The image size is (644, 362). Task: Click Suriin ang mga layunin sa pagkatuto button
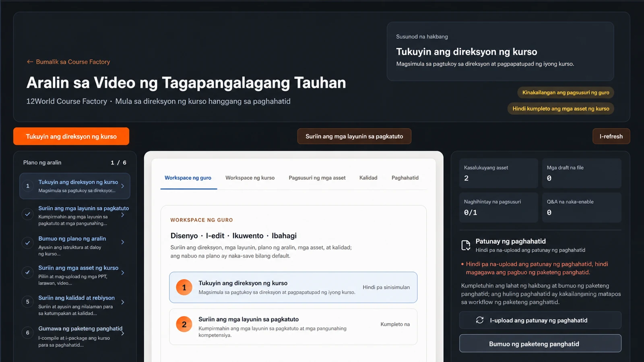click(x=354, y=136)
